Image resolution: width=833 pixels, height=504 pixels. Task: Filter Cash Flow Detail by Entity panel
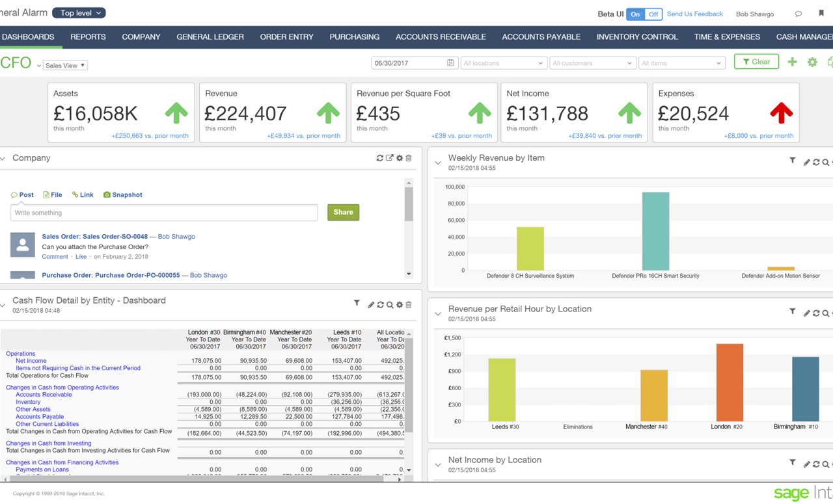click(357, 303)
